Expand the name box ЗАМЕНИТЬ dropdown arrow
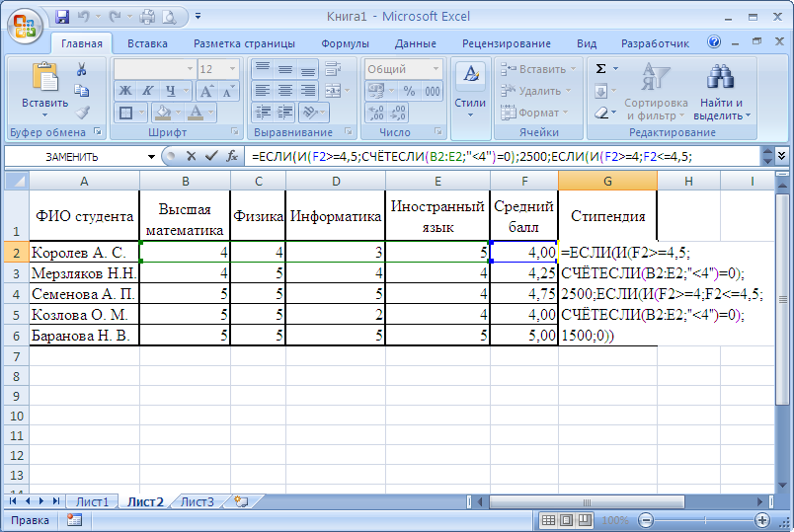 pyautogui.click(x=151, y=157)
